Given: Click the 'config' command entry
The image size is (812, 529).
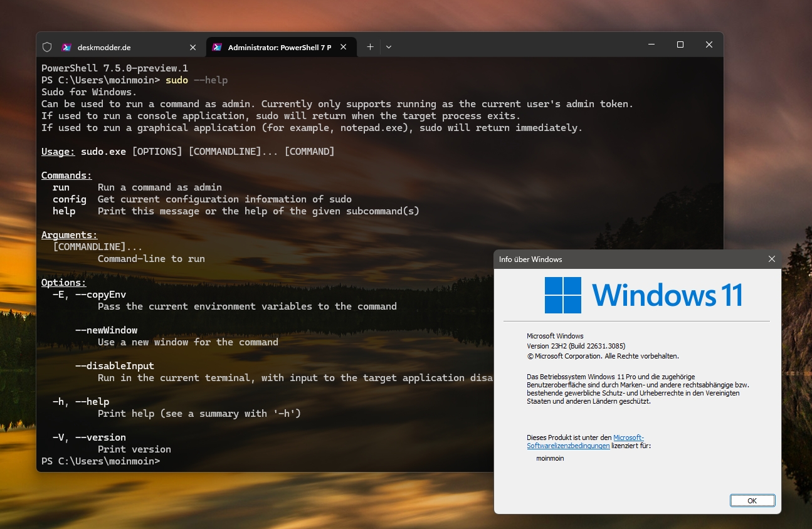Looking at the screenshot, I should click(x=70, y=199).
